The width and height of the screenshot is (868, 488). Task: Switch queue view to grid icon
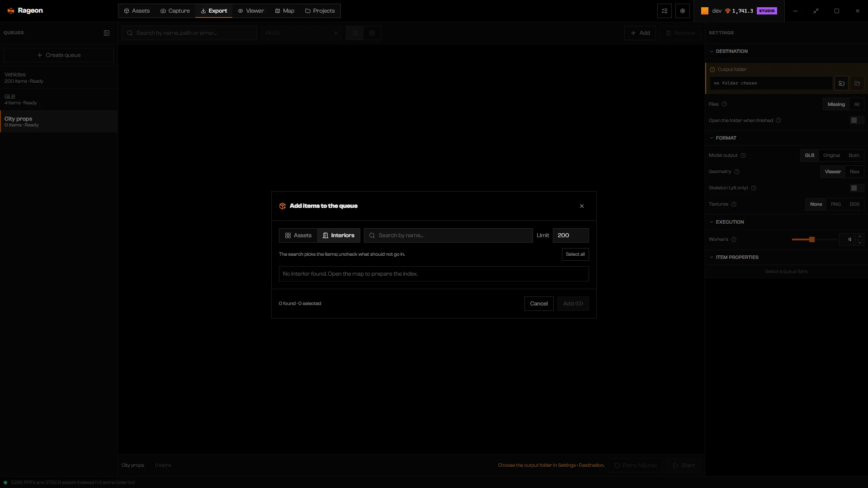(x=372, y=33)
